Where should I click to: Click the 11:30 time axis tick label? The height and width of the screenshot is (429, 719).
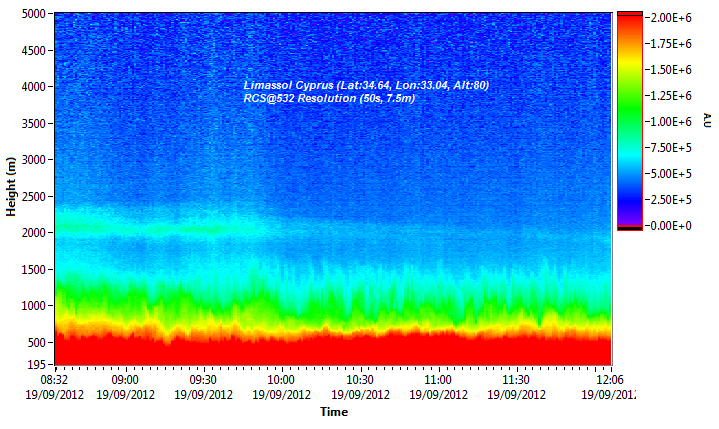[x=516, y=380]
